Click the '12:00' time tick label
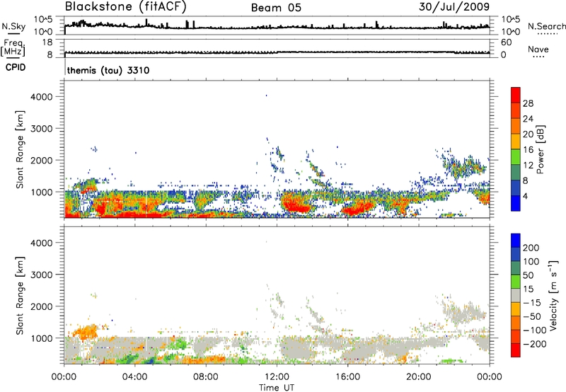The width and height of the screenshot is (566, 392). point(277,377)
